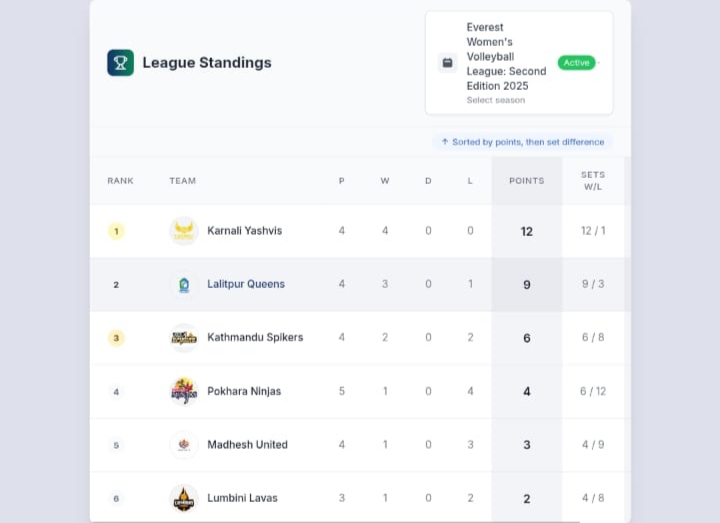Click the green Active status badge
720x523 pixels.
point(577,63)
